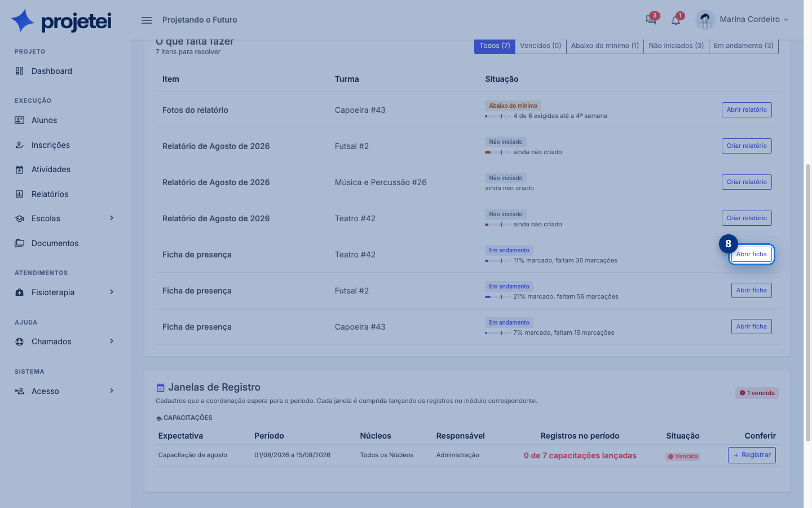This screenshot has width=812, height=508.
Task: Click the Escolas graduation cap icon
Action: [20, 218]
